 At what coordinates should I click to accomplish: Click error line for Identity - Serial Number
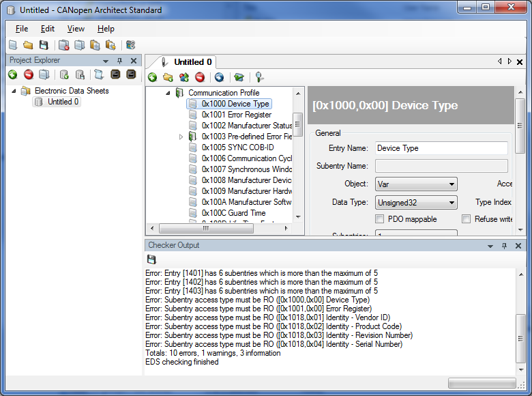pos(274,343)
